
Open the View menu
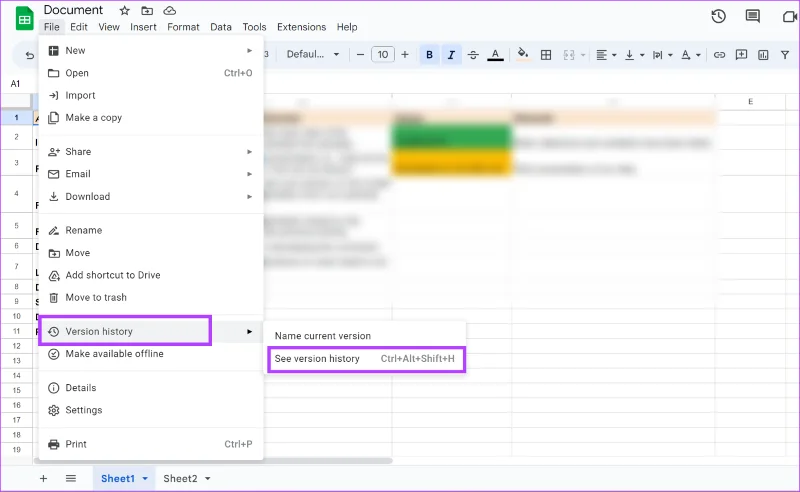[109, 27]
